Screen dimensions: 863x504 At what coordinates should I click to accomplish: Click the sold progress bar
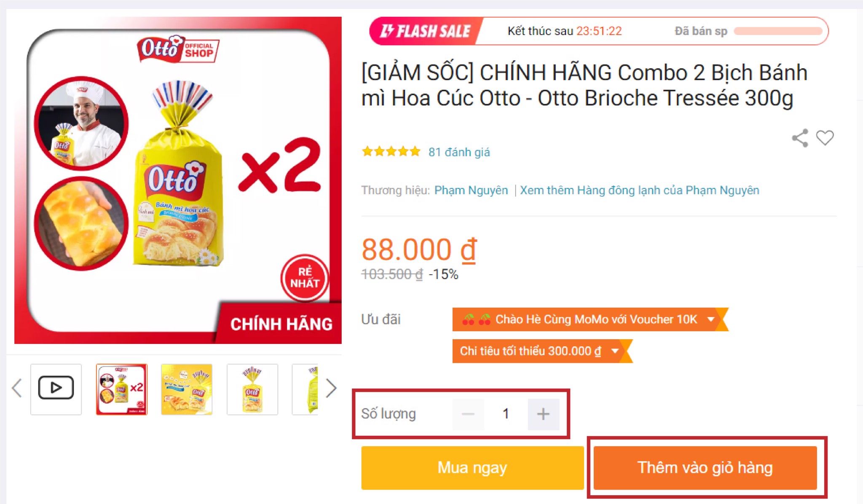778,31
